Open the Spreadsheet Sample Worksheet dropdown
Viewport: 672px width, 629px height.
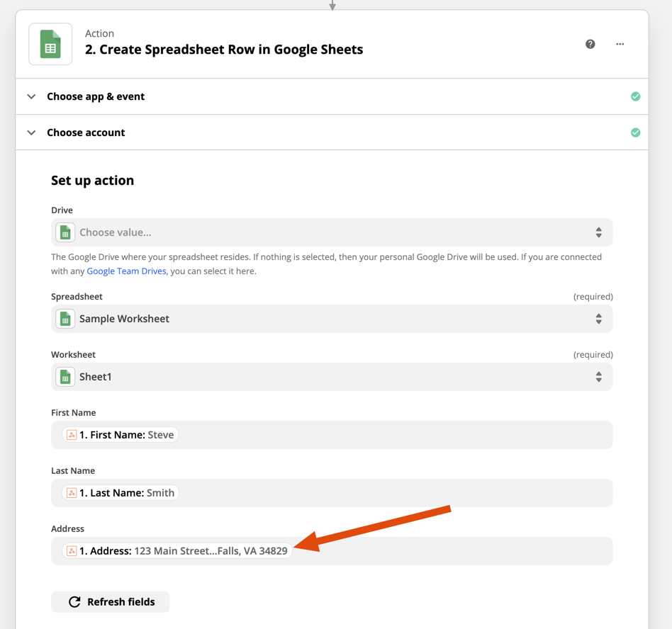click(332, 319)
